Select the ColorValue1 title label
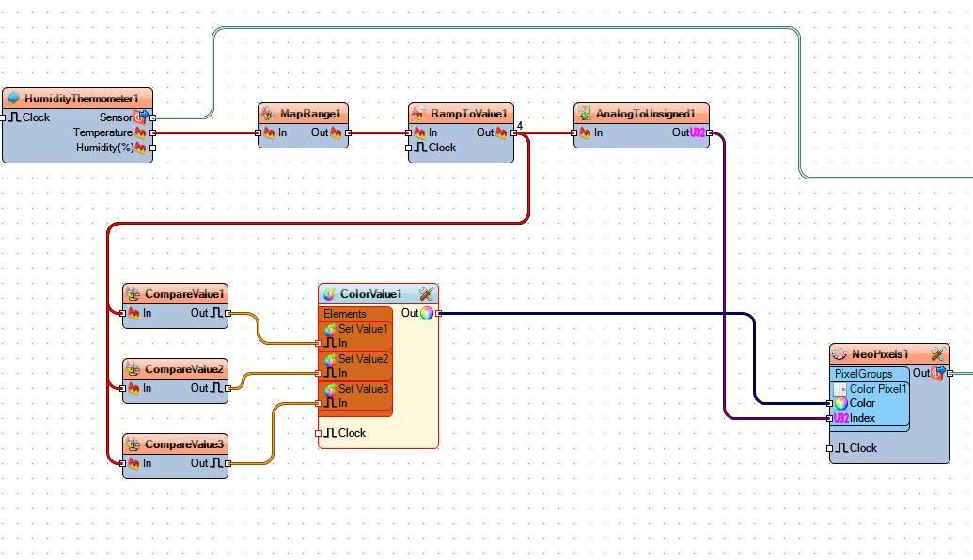This screenshot has width=973, height=560. tap(371, 294)
